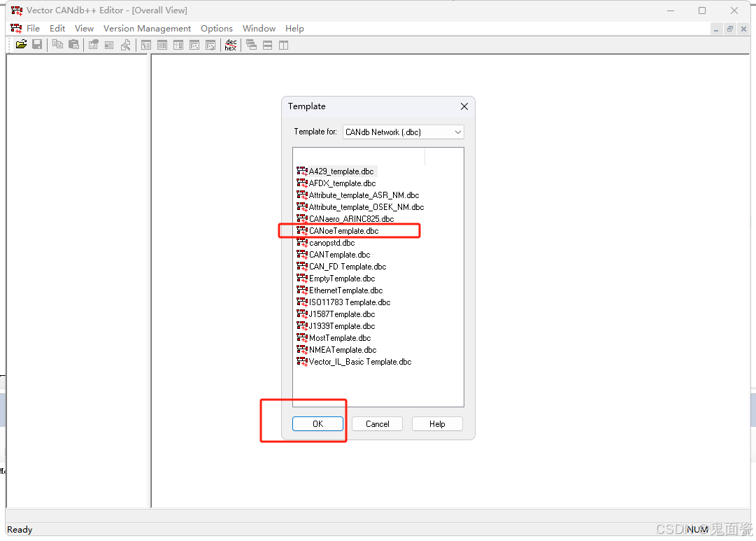The height and width of the screenshot is (541, 756).
Task: Click the Help button in Template dialog
Action: click(437, 423)
